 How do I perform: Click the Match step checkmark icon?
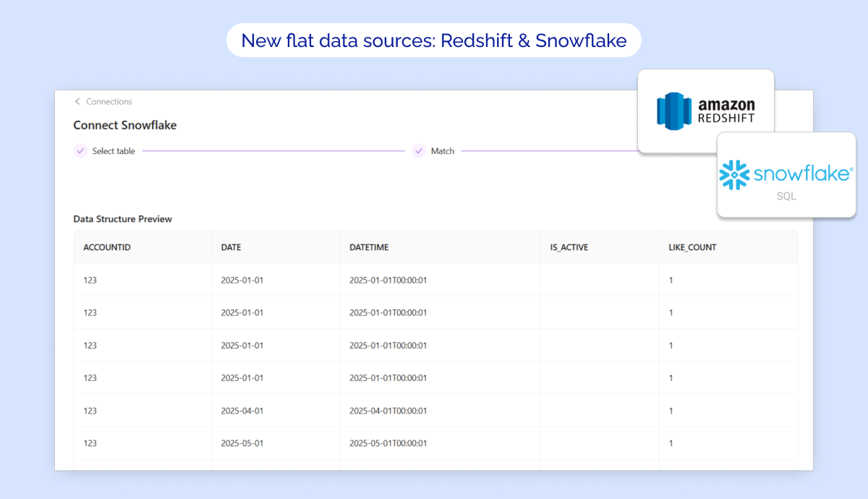[x=419, y=151]
